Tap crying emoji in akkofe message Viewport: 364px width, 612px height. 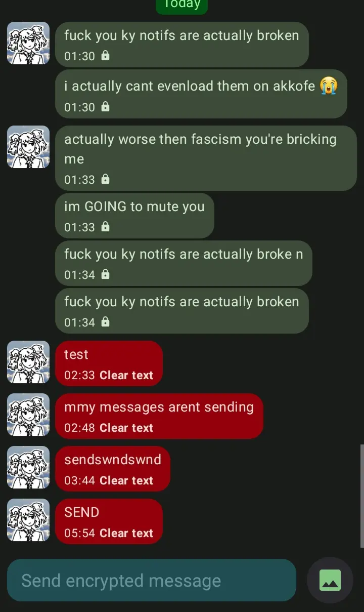coord(329,86)
